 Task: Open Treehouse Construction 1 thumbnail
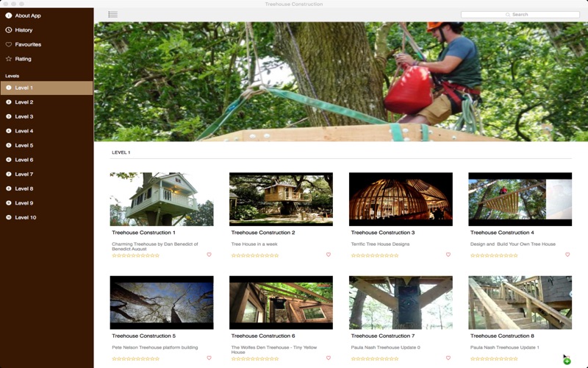pyautogui.click(x=162, y=199)
